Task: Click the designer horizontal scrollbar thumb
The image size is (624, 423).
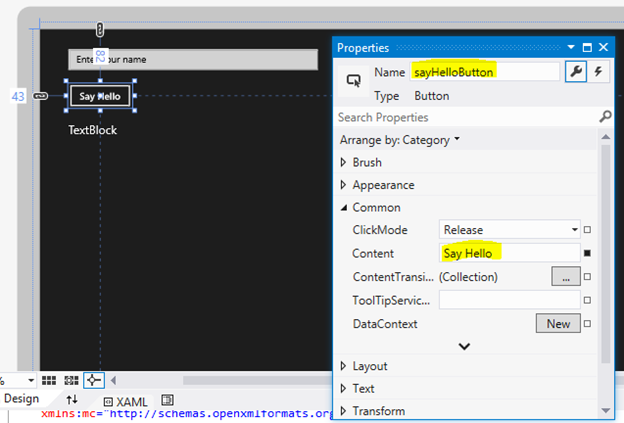Action: (x=257, y=380)
